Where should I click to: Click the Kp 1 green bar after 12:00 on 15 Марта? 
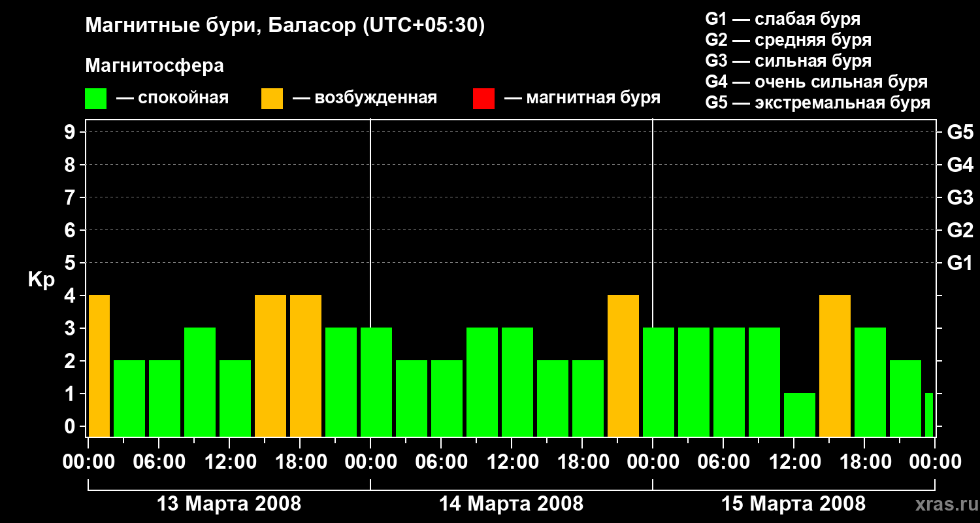[x=800, y=415]
